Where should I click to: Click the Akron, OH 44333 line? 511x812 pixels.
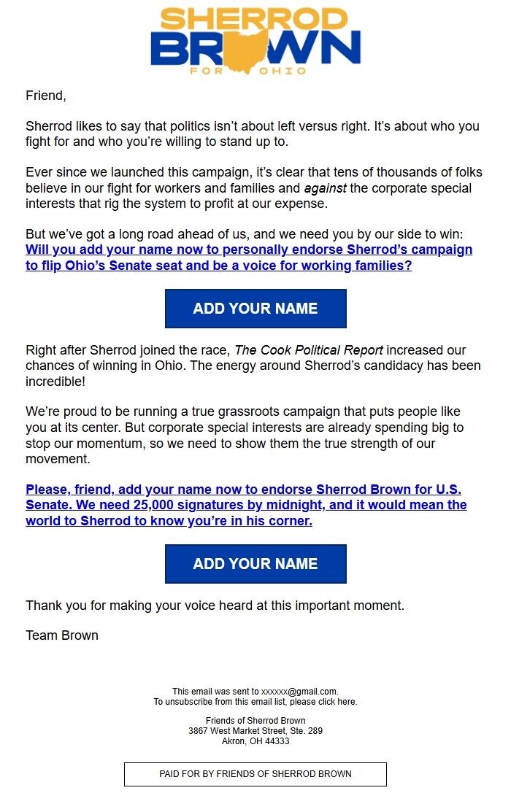pos(255,741)
